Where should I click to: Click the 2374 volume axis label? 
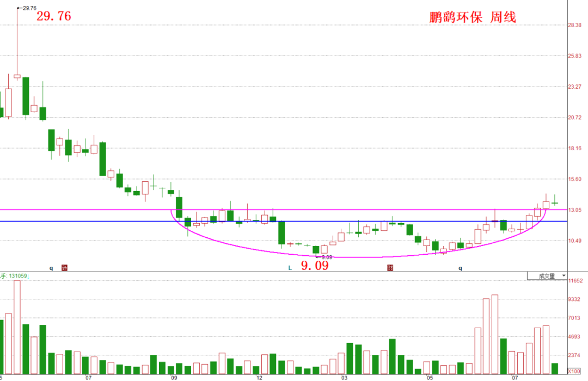tap(574, 355)
